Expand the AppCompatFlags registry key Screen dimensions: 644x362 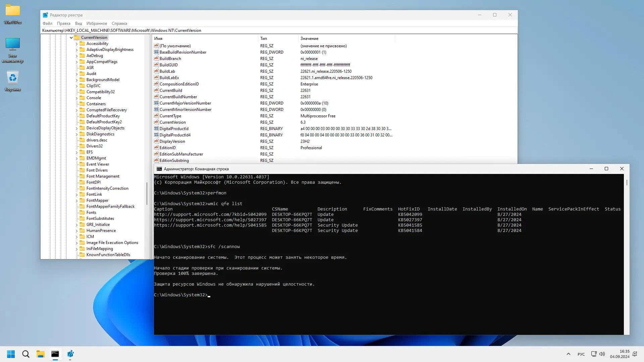point(76,62)
